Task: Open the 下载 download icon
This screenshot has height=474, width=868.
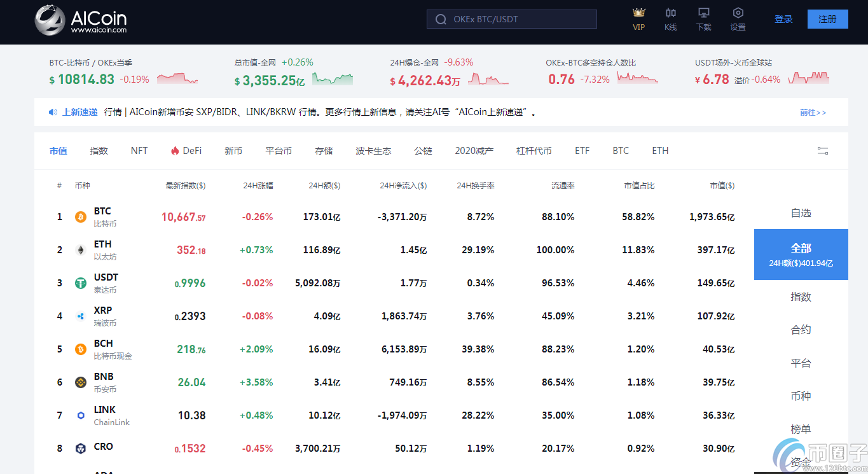Action: coord(704,13)
